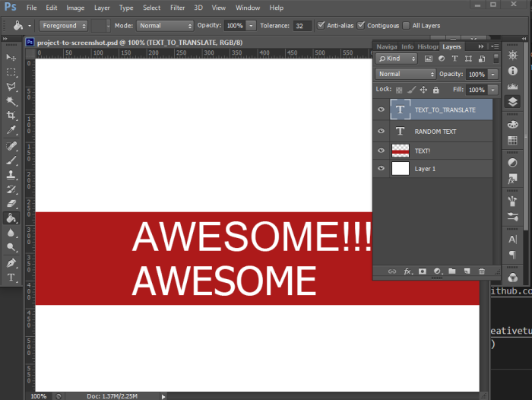
Task: Hide the RANDOM TEXT layer
Action: click(381, 131)
